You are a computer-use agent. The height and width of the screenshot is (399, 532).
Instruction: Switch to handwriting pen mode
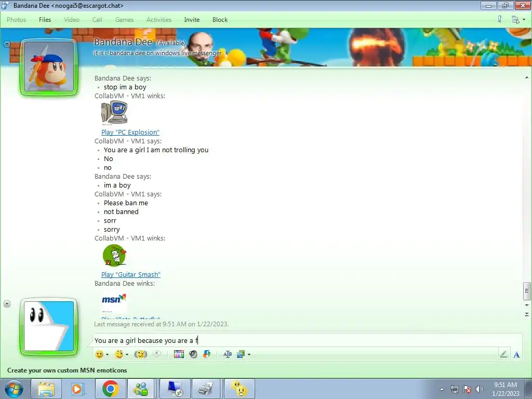(x=503, y=354)
